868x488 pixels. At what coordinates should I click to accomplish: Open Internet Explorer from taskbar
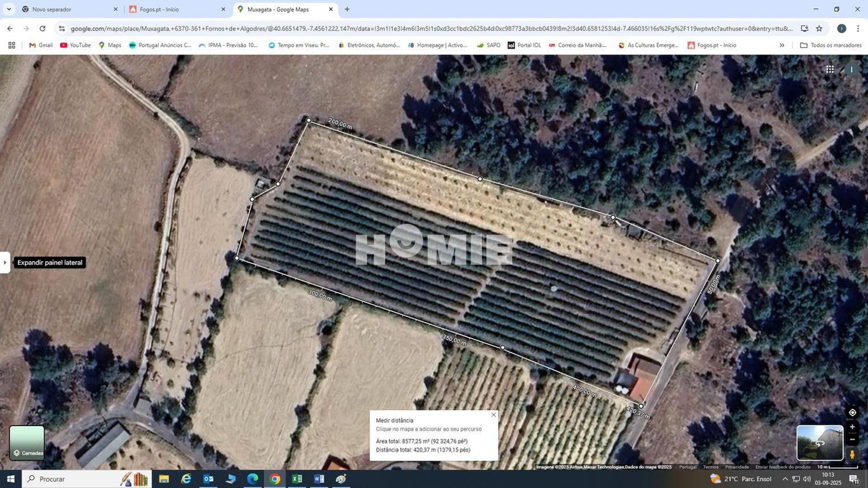pyautogui.click(x=186, y=479)
